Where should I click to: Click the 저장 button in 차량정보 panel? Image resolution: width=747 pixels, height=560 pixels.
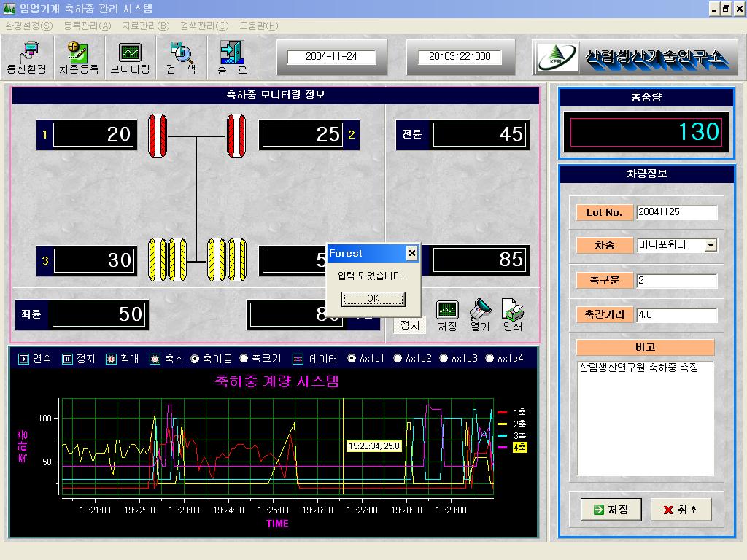click(611, 510)
